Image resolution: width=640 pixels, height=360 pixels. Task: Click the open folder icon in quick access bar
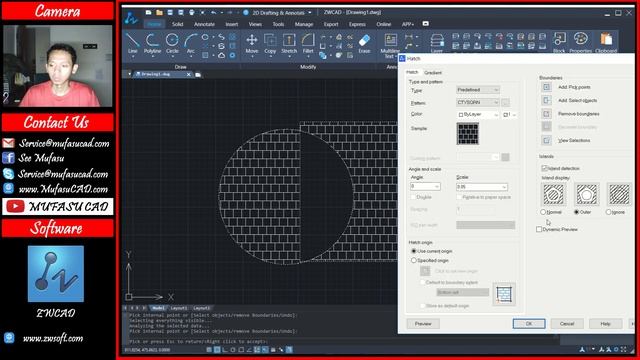coord(159,13)
